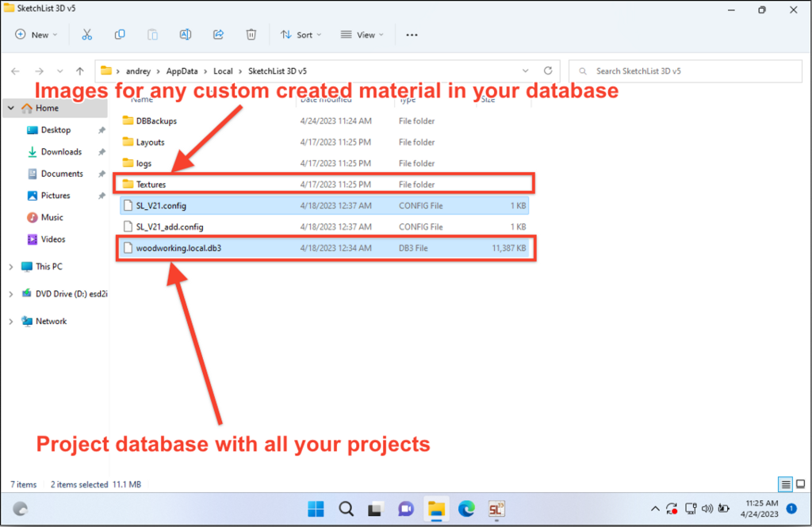The height and width of the screenshot is (527, 812).
Task: Open SketchList 3D taskbar icon
Action: click(x=496, y=509)
